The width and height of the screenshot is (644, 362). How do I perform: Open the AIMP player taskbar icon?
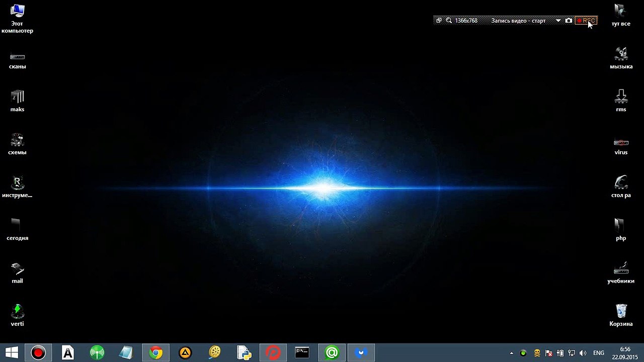pos(185,353)
